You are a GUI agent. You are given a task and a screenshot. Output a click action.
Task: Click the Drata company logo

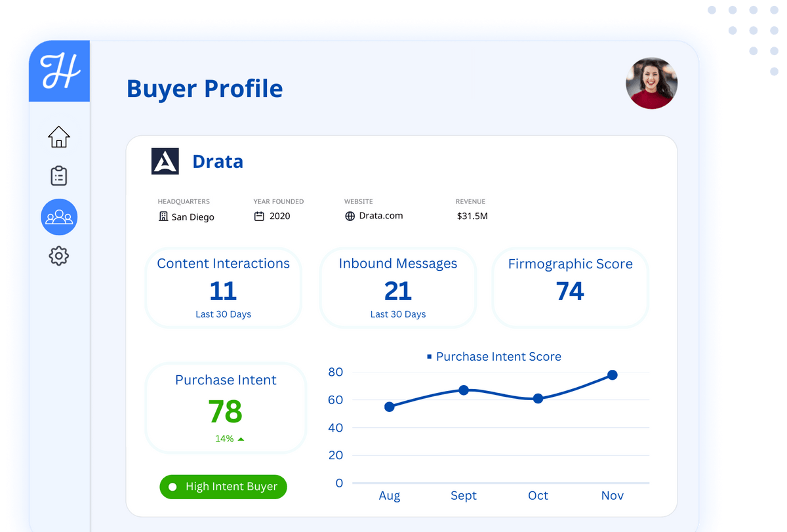pyautogui.click(x=165, y=161)
